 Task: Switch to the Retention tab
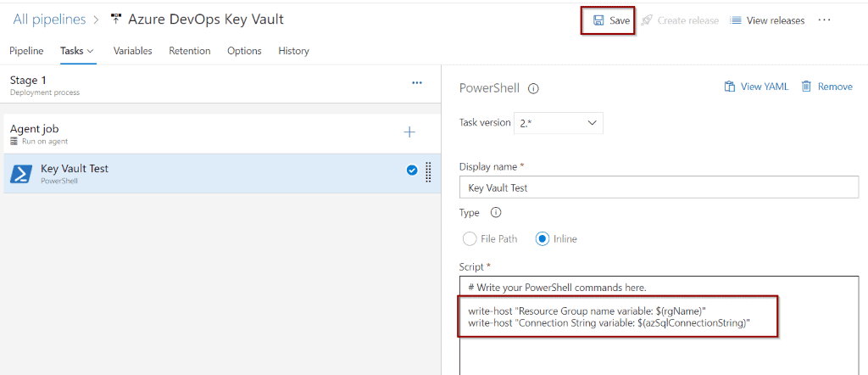[189, 51]
